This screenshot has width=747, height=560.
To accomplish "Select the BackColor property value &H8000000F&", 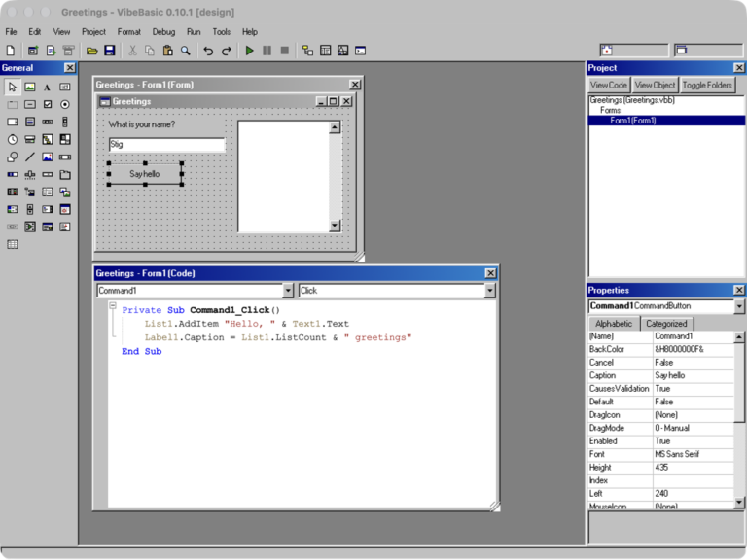I will point(694,350).
